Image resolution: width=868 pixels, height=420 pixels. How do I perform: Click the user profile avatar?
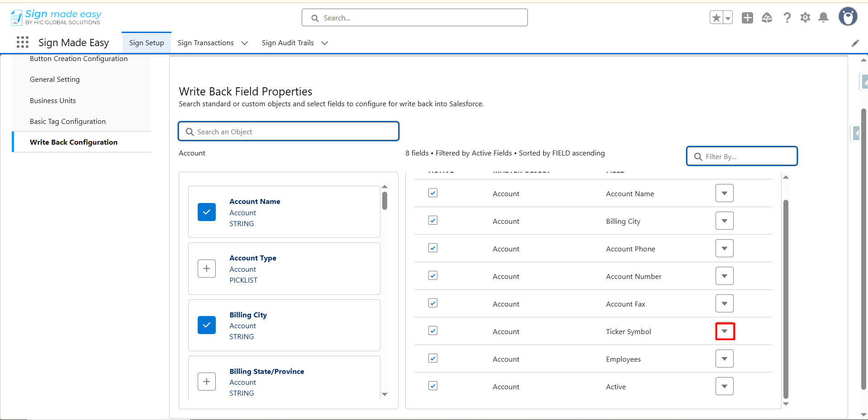(x=848, y=17)
